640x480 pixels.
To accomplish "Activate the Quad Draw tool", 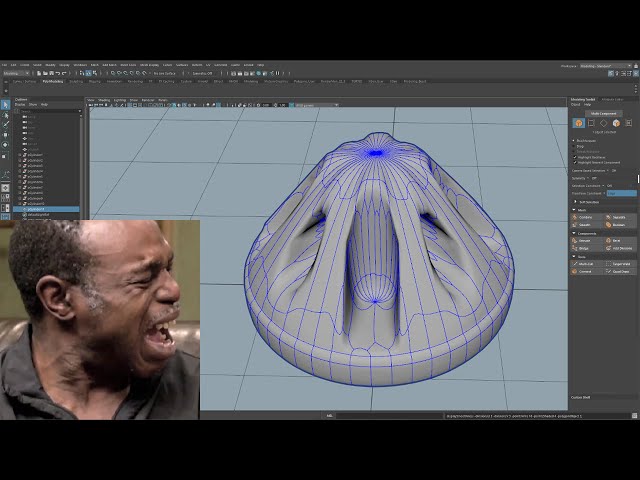I will point(619,271).
